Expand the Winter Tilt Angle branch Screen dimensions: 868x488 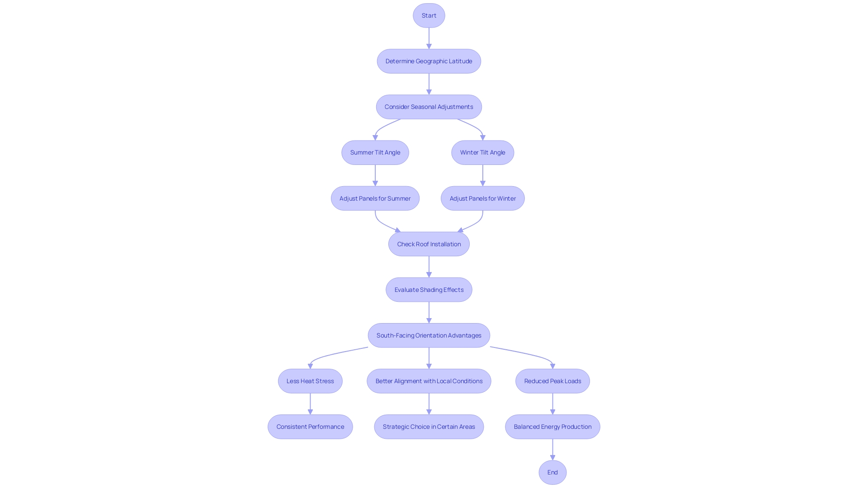[x=482, y=152]
